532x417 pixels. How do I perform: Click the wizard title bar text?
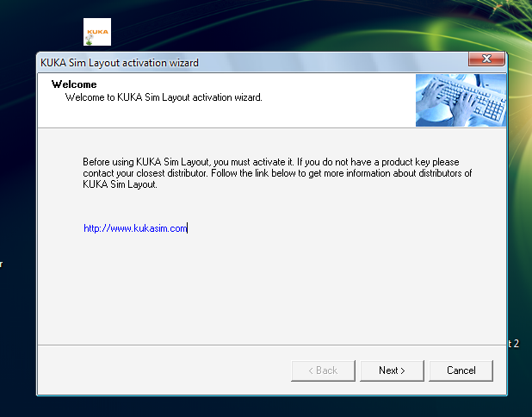click(x=120, y=63)
